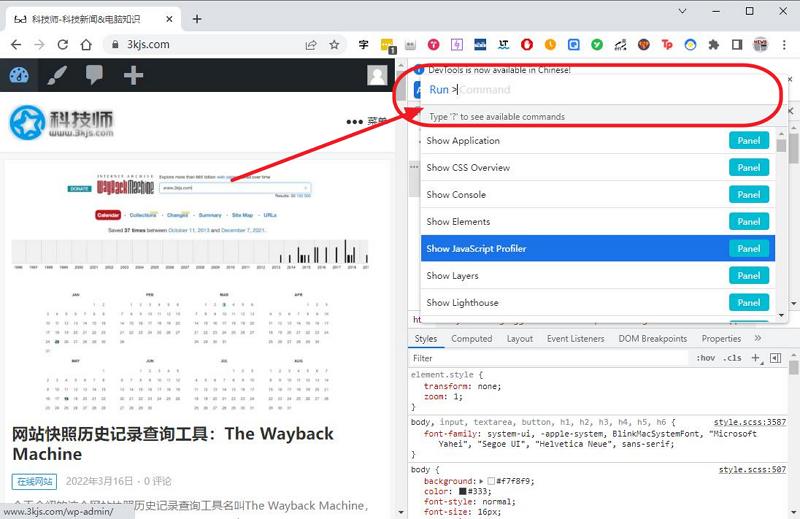This screenshot has height=519, width=800.
Task: Click the Styles Filter input
Action: click(x=548, y=358)
